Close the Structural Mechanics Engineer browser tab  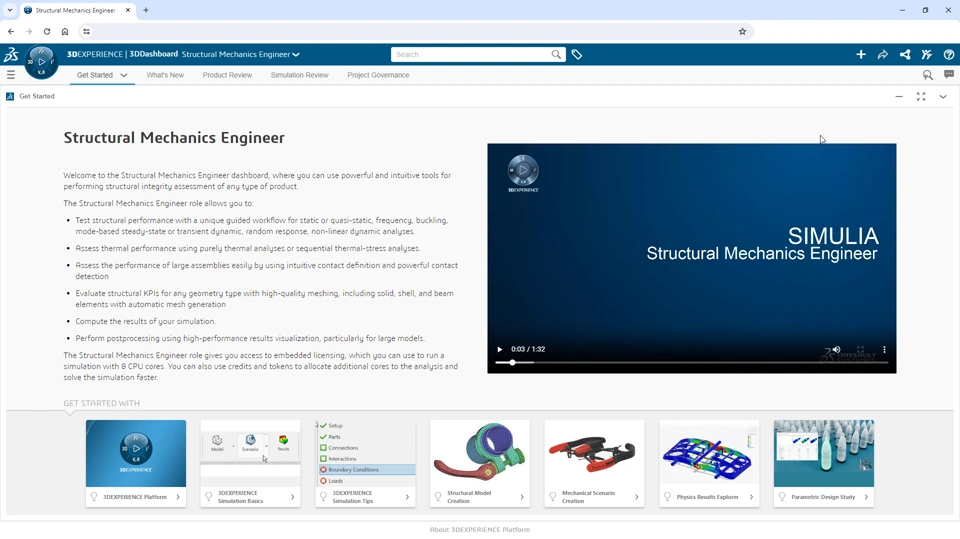tap(128, 10)
